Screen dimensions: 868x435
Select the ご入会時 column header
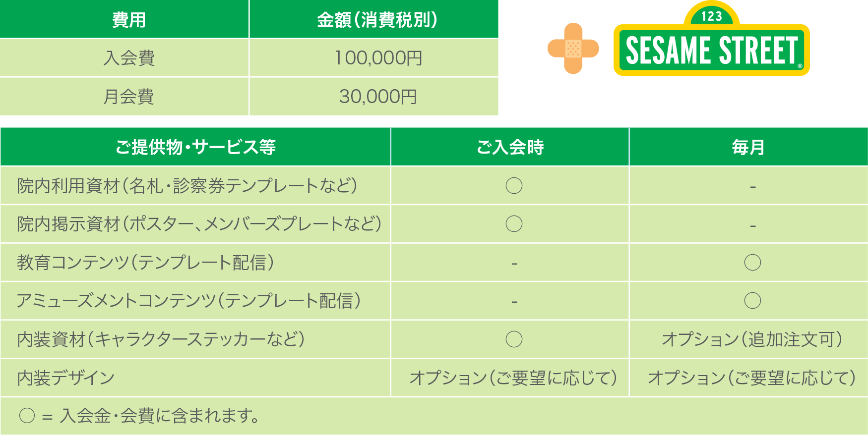(x=510, y=147)
